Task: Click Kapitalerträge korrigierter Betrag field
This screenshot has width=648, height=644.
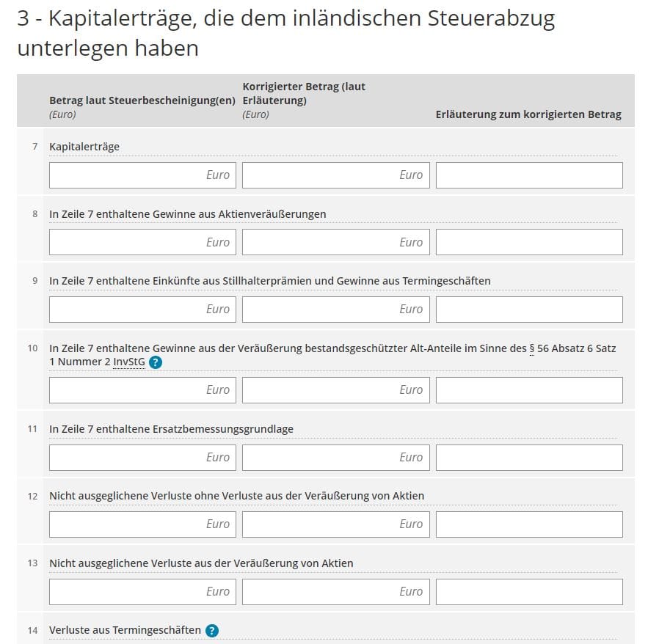Action: (335, 175)
